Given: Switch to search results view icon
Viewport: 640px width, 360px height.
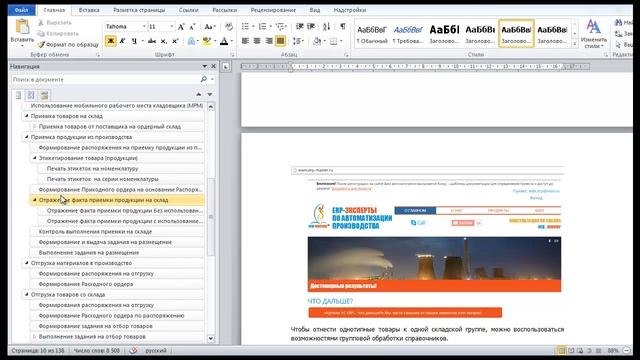Looking at the screenshot, I should pyautogui.click(x=44, y=95).
